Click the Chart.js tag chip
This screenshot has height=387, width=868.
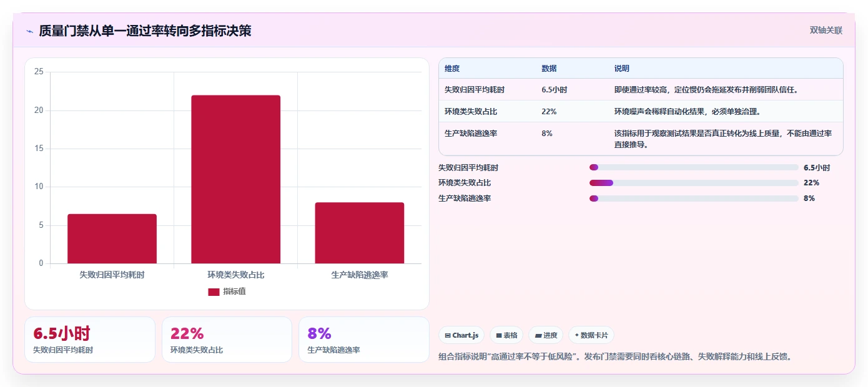point(461,335)
